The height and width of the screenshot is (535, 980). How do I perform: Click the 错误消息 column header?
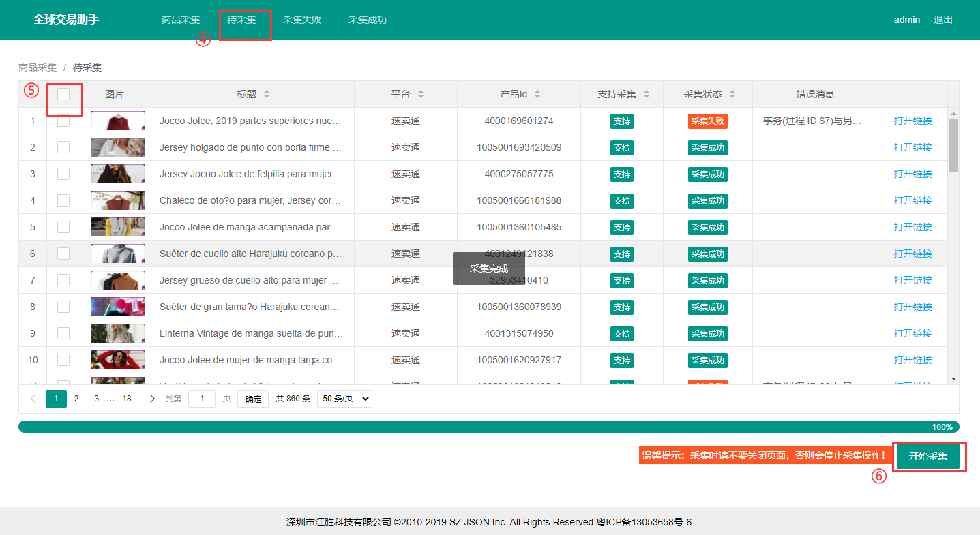coord(815,94)
